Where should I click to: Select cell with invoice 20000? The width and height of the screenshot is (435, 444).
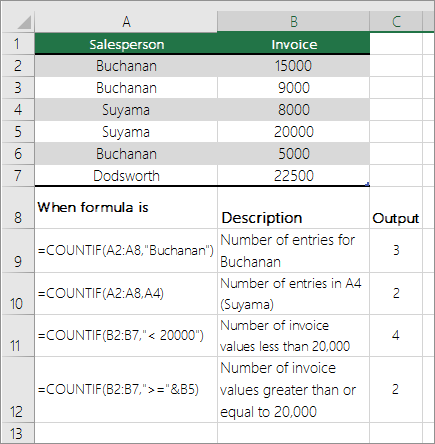(x=293, y=132)
